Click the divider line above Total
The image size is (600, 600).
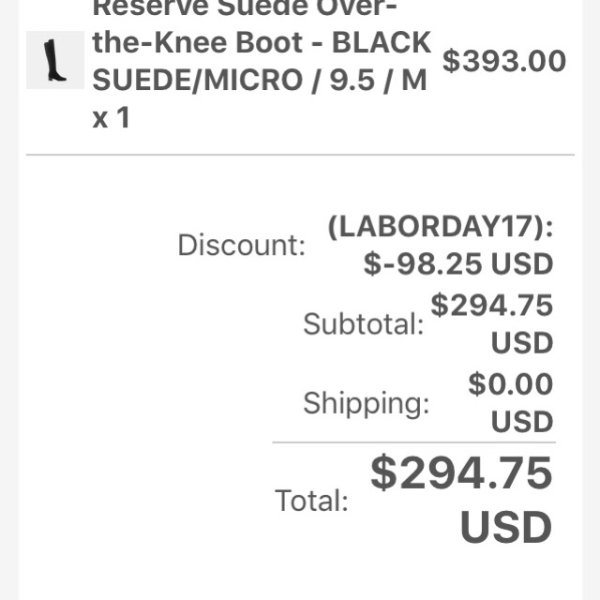pos(414,442)
